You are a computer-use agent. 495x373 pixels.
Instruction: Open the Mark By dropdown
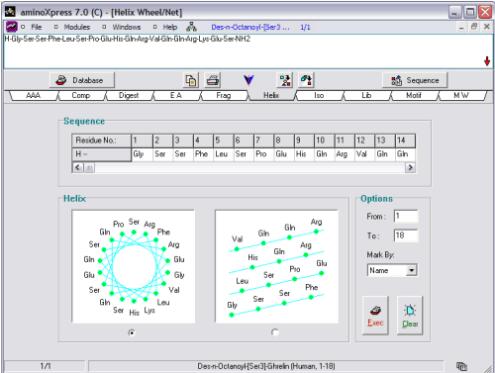coord(412,270)
